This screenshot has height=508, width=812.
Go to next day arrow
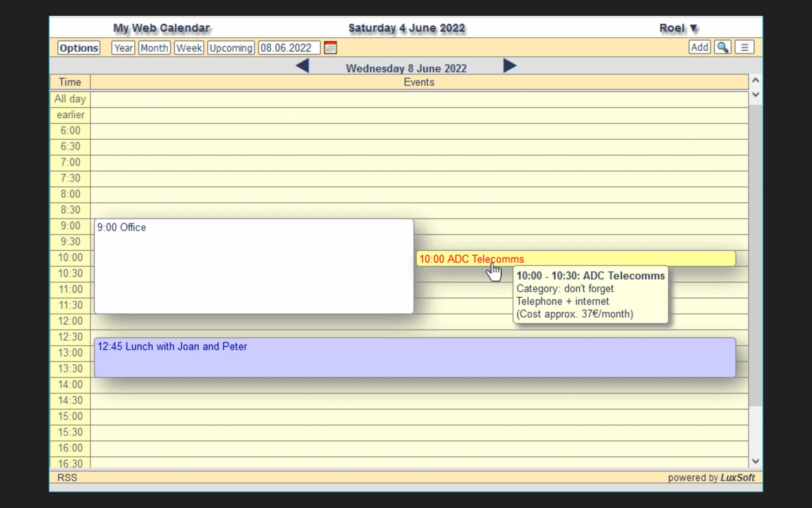509,66
